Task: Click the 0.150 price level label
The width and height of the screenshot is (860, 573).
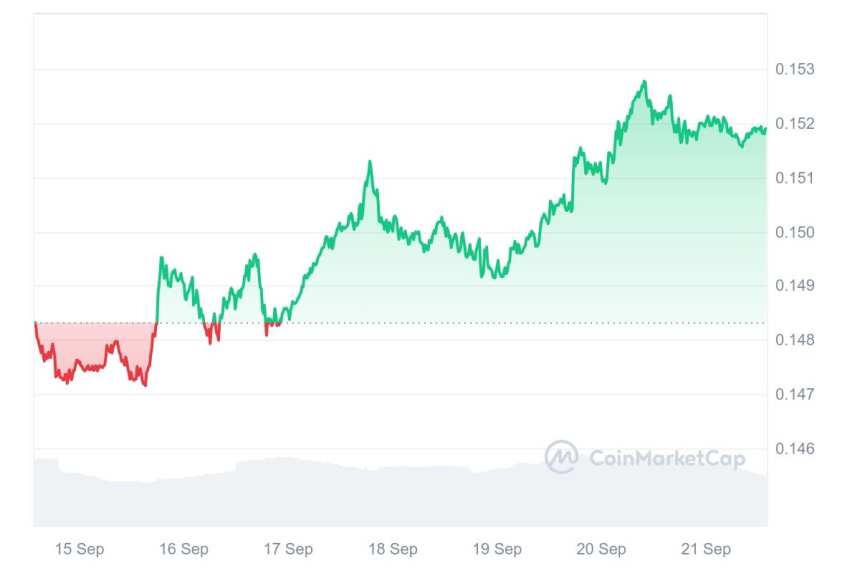Action: (795, 232)
